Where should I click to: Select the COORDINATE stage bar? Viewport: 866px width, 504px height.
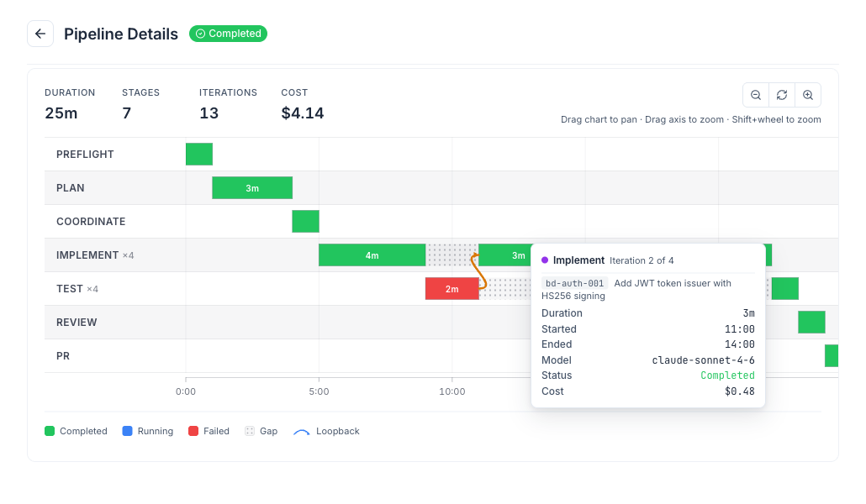point(305,222)
